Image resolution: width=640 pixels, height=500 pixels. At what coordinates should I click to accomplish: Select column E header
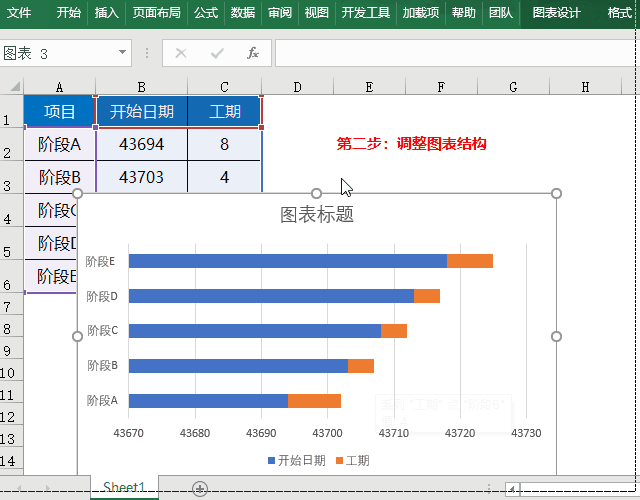coord(369,87)
